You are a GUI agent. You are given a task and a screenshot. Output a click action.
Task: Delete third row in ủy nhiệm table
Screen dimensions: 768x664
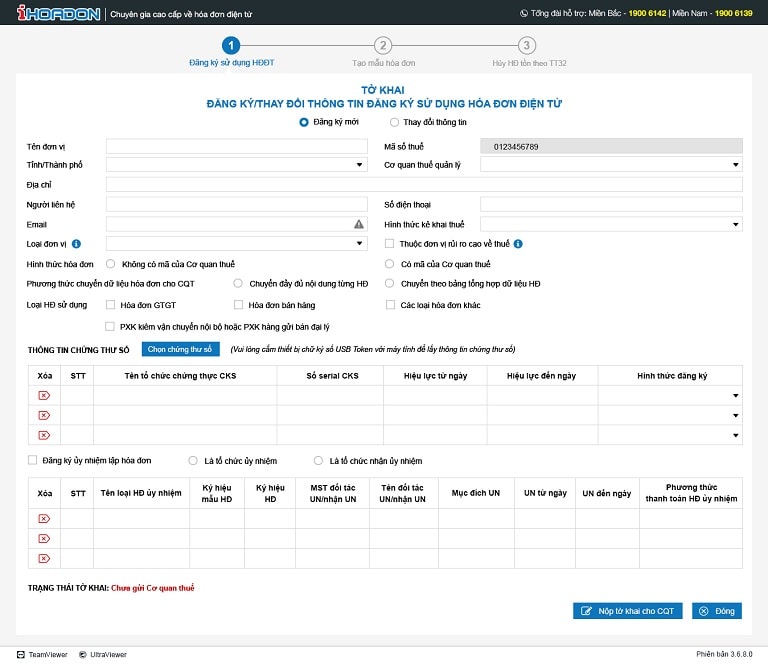(x=44, y=559)
